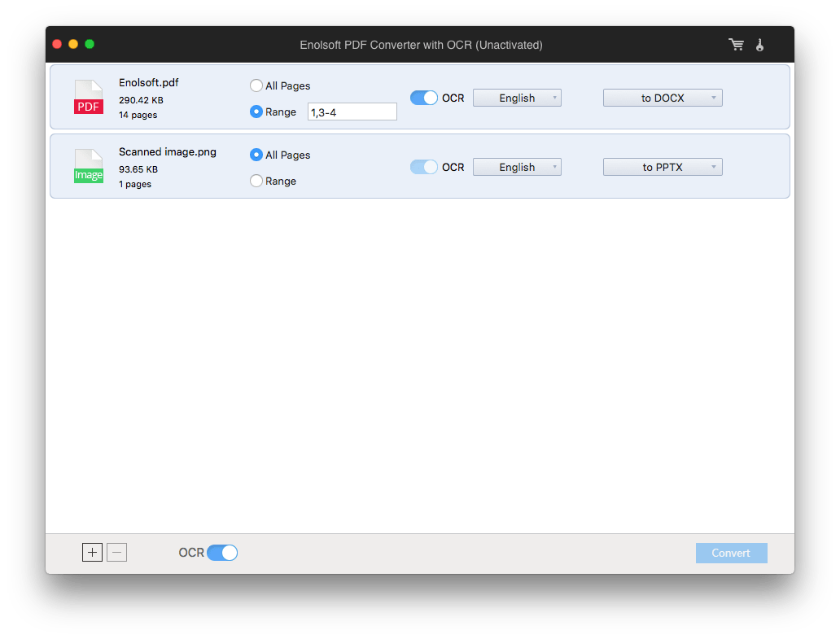
Task: Remove file with the minus button
Action: coord(116,552)
